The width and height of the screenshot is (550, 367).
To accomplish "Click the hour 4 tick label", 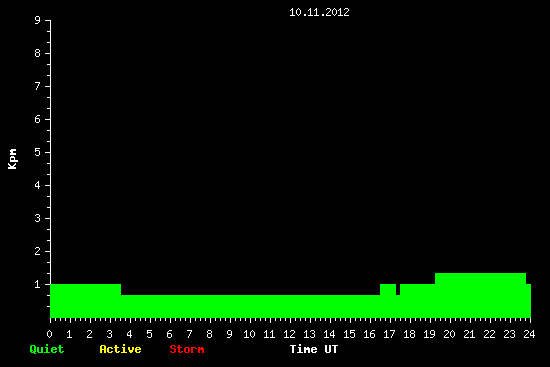I will 129,334.
